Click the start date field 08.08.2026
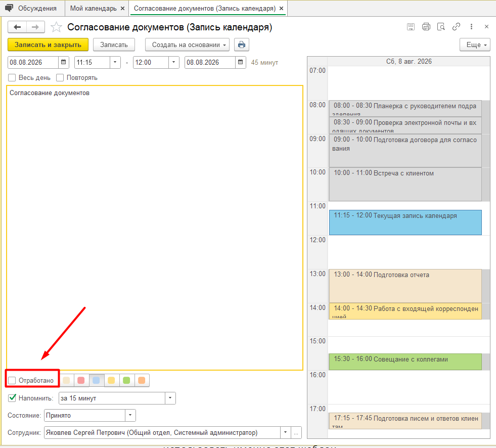The width and height of the screenshot is (496, 448). 33,62
